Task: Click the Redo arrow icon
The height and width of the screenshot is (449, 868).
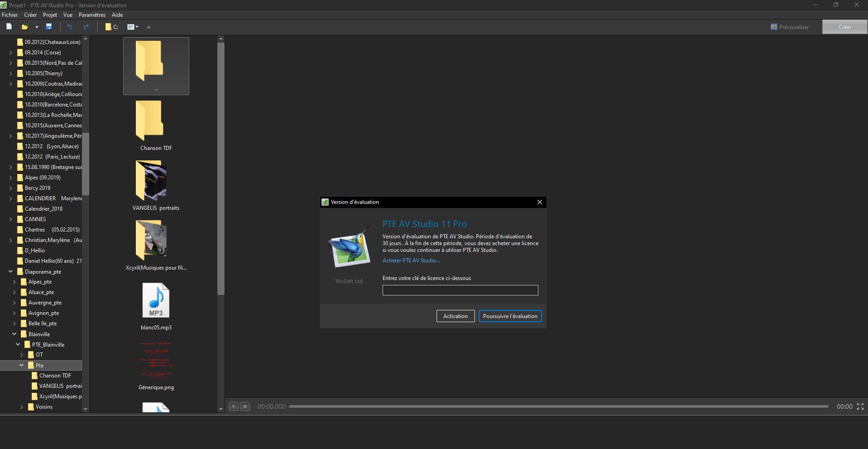Action: coord(86,27)
